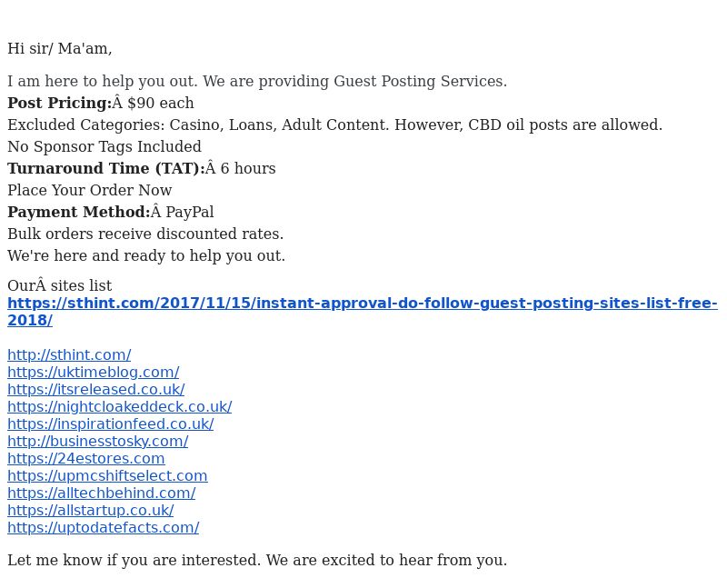Click the 'Bulk orders receive discounted rates' line
The height and width of the screenshot is (588, 727).
click(x=145, y=234)
